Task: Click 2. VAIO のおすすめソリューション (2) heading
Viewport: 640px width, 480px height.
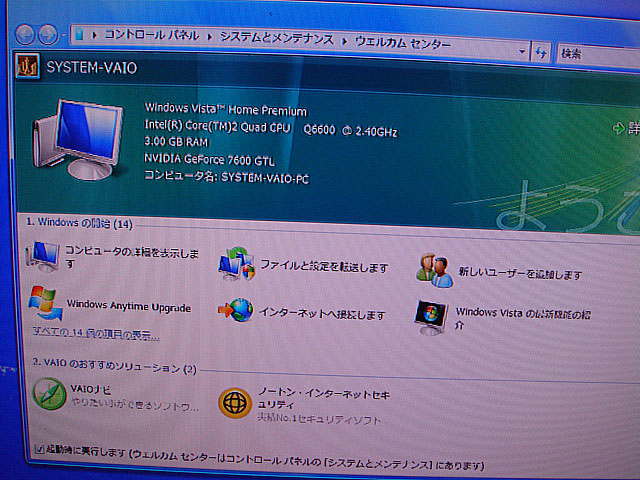Action: [115, 365]
